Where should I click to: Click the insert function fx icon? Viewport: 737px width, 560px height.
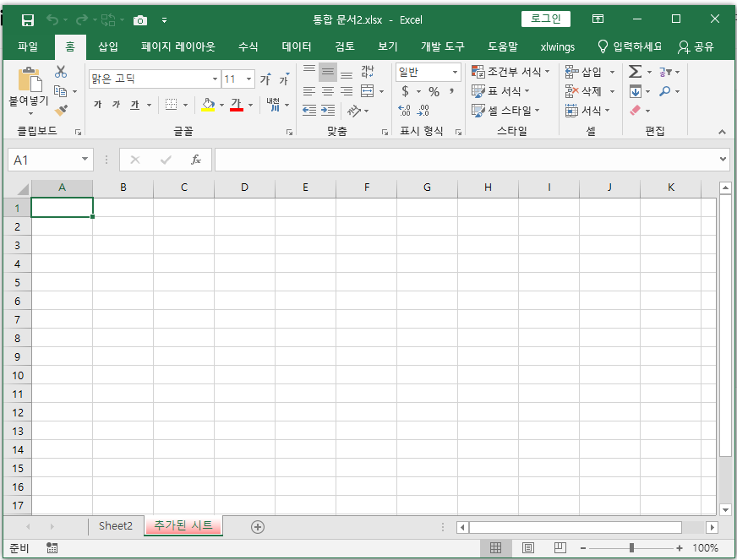[196, 160]
